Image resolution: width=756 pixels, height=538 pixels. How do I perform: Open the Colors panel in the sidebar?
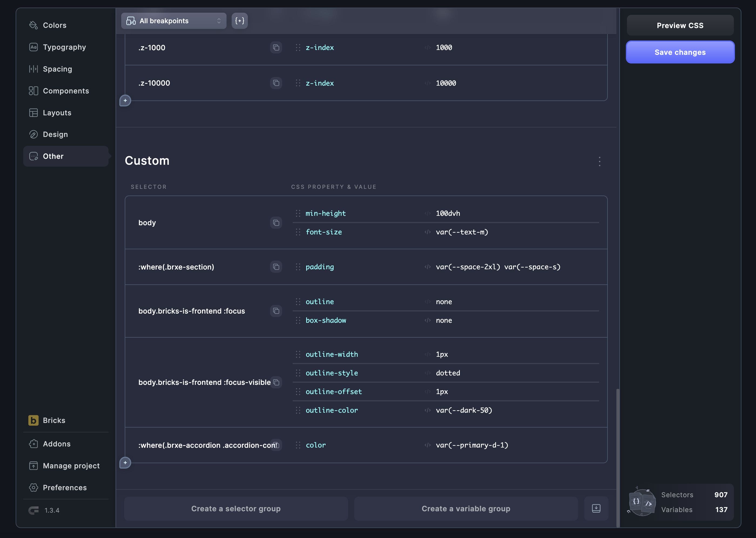[x=54, y=25]
